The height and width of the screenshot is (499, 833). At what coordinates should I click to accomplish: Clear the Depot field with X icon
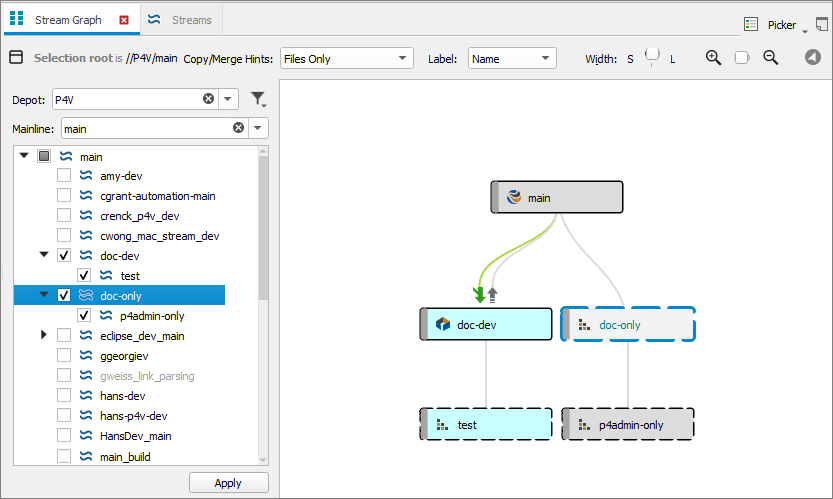tap(208, 99)
